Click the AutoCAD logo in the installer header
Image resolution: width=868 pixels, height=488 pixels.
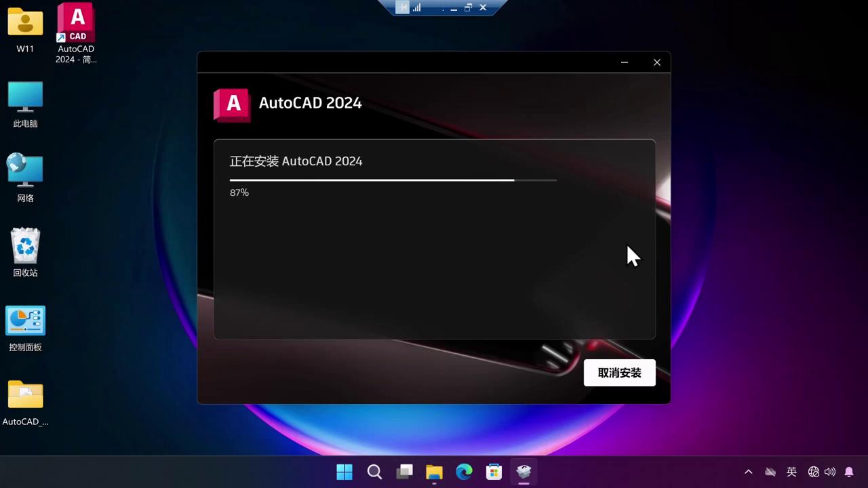pyautogui.click(x=232, y=105)
